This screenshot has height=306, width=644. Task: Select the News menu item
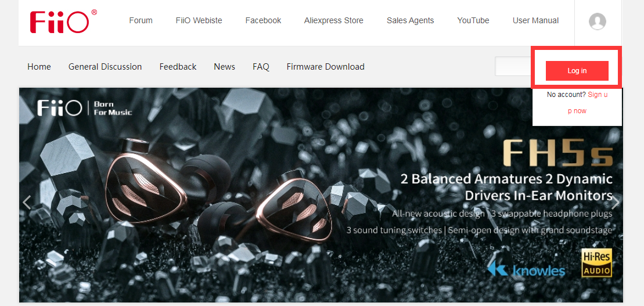tap(224, 67)
